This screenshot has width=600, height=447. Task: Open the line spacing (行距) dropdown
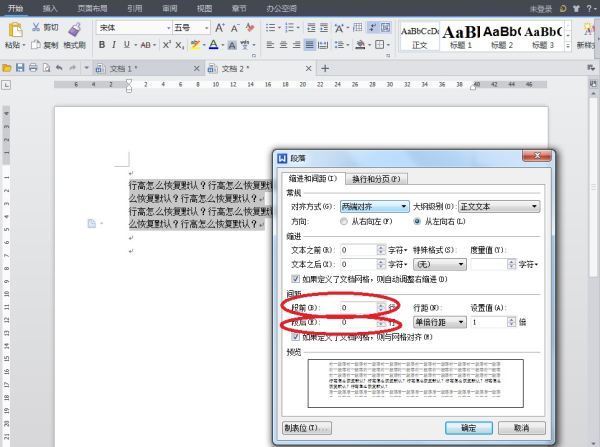(440, 322)
